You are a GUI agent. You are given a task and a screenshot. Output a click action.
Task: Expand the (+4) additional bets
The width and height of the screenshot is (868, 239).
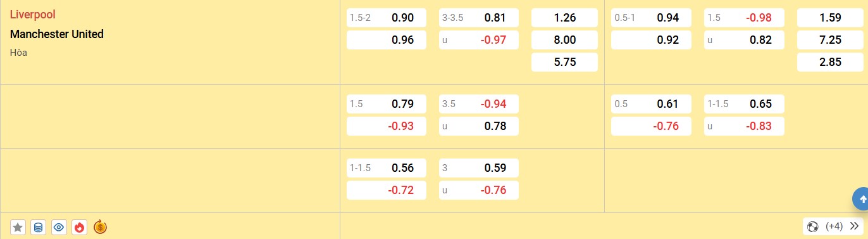pyautogui.click(x=834, y=226)
